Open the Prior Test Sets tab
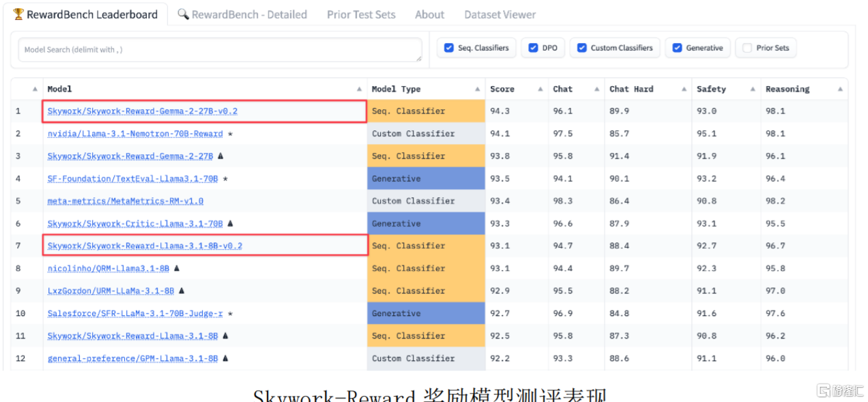 [x=361, y=14]
